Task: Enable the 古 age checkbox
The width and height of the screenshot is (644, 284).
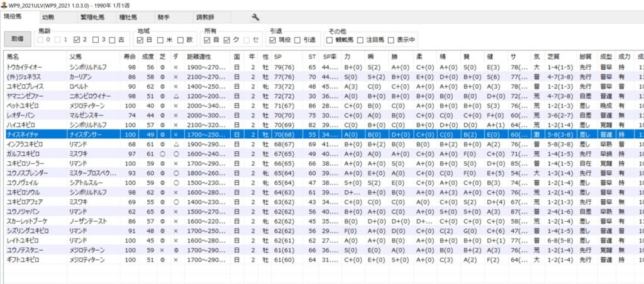Action: pyautogui.click(x=113, y=40)
